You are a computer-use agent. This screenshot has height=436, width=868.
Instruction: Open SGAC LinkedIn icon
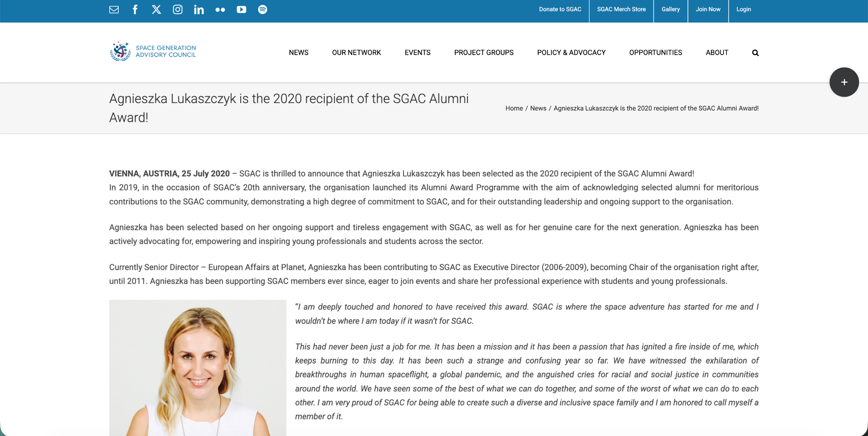199,9
